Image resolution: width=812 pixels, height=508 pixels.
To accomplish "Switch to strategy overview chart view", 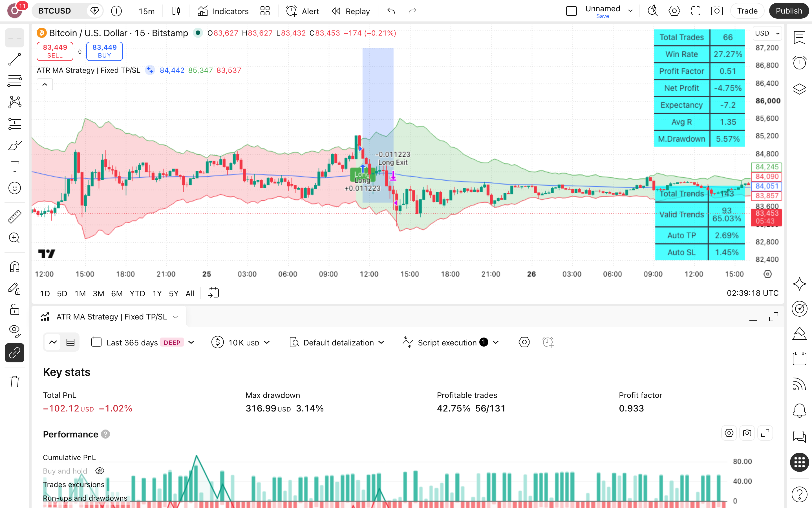I will click(53, 342).
